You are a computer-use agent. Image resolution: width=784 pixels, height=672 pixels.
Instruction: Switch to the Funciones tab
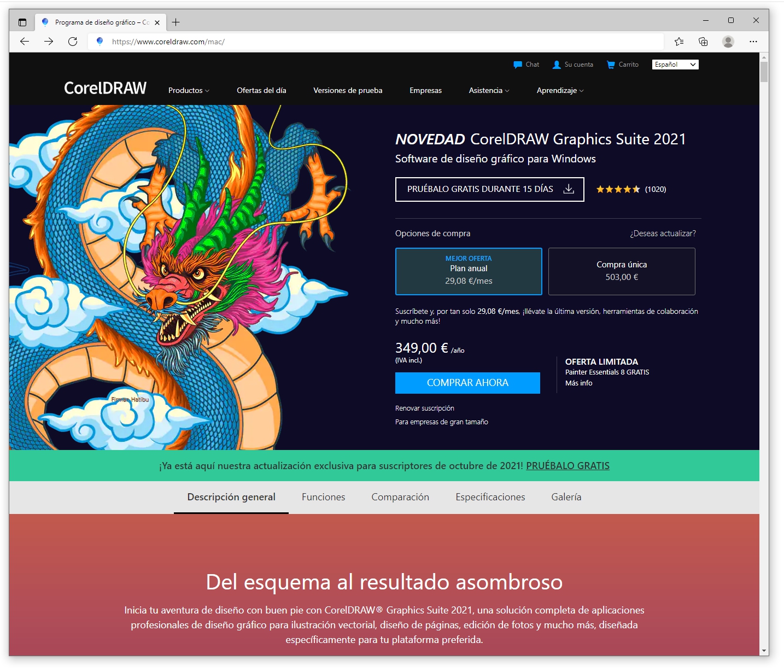click(323, 497)
